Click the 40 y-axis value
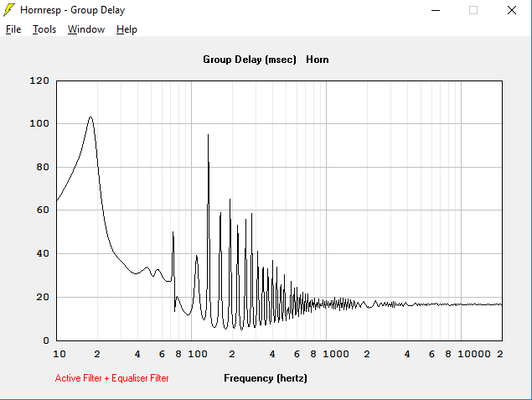Image resolution: width=532 pixels, height=400 pixels. pos(43,253)
